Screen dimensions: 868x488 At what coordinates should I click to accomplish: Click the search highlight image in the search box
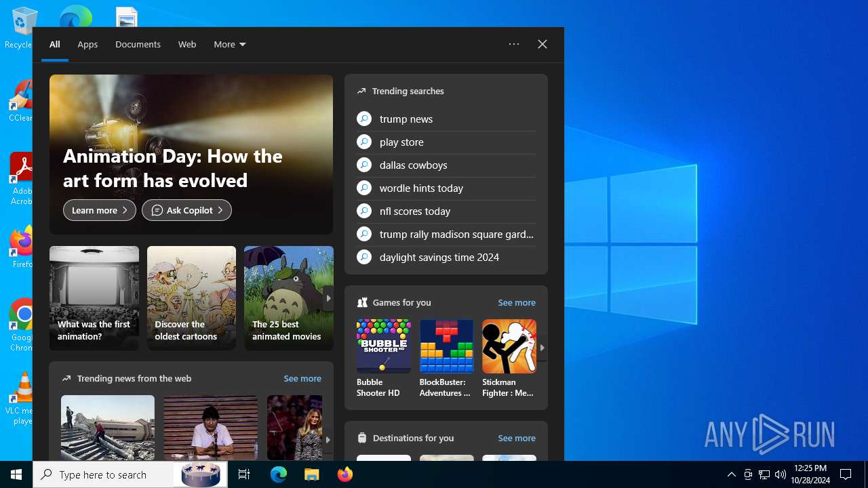click(x=201, y=474)
